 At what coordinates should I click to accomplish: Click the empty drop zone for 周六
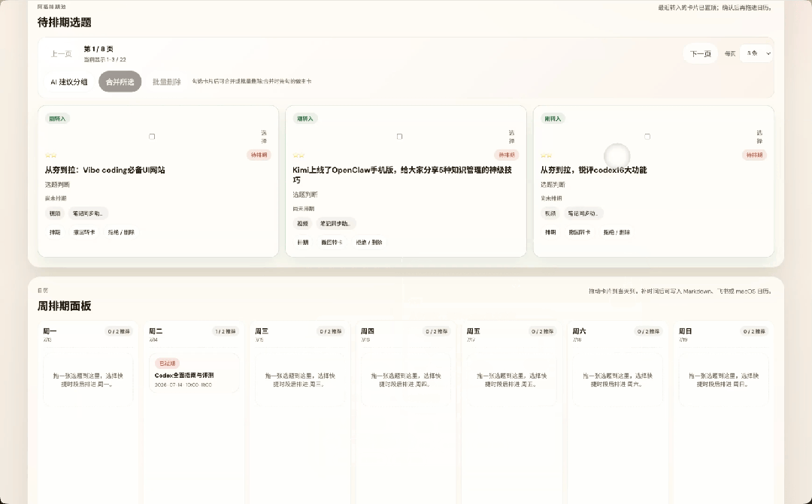click(618, 380)
